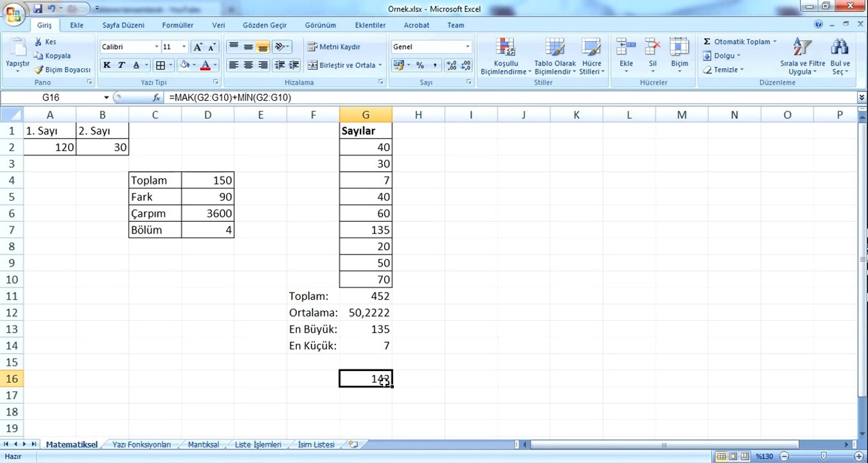868x463 pixels.
Task: Open Bul ve Seç find menu
Action: tap(840, 56)
